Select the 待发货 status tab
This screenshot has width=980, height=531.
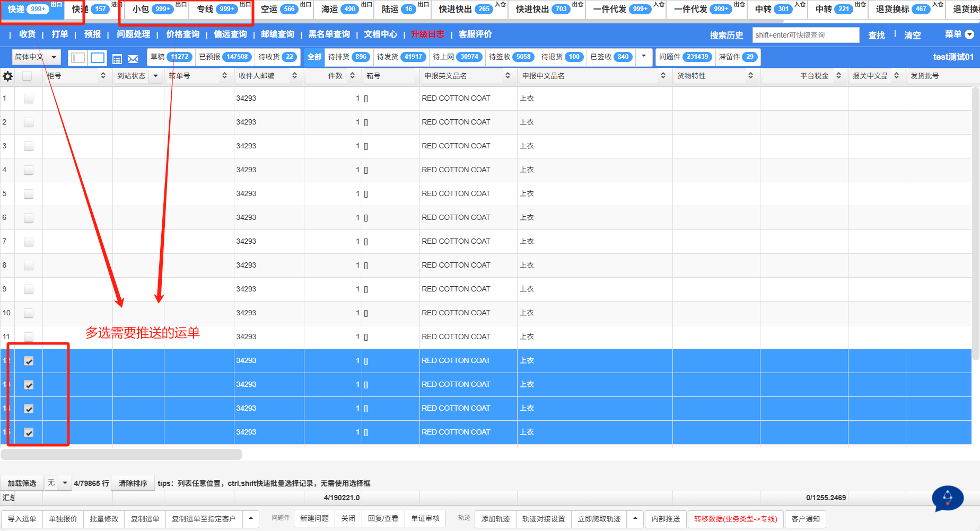click(x=400, y=57)
